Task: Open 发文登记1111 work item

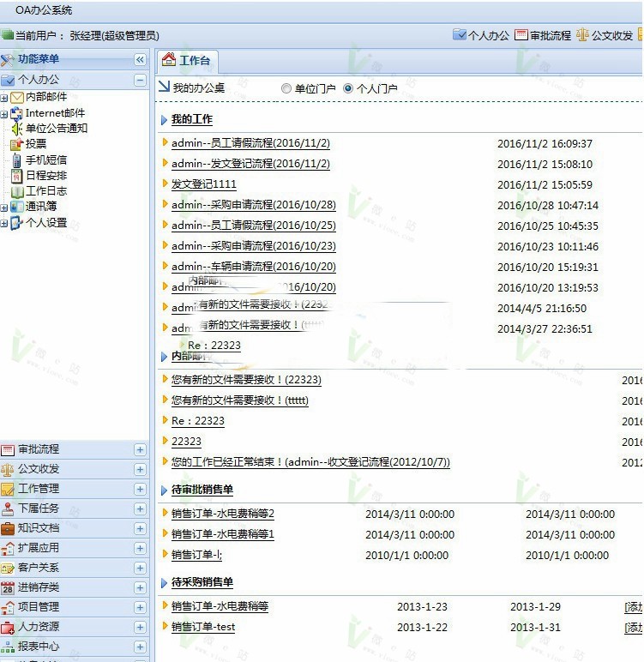Action: pyautogui.click(x=203, y=184)
